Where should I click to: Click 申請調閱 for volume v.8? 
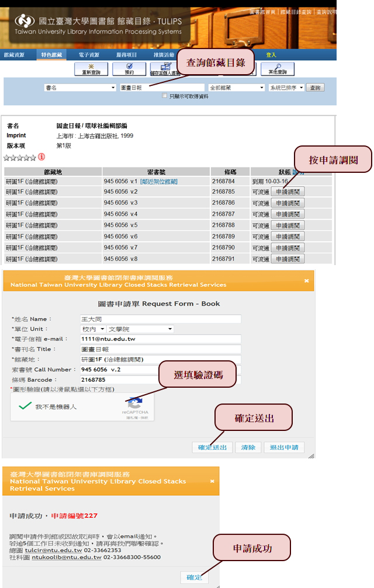(x=288, y=259)
